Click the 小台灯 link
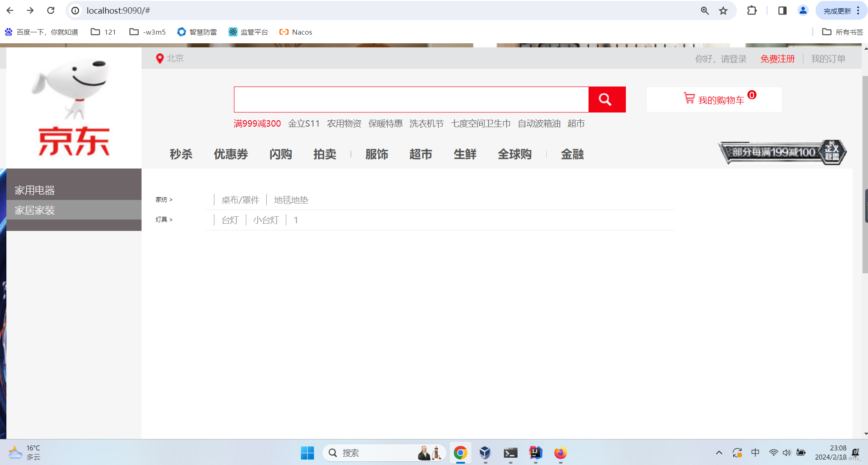Viewport: 868px width, 465px height. (x=266, y=220)
